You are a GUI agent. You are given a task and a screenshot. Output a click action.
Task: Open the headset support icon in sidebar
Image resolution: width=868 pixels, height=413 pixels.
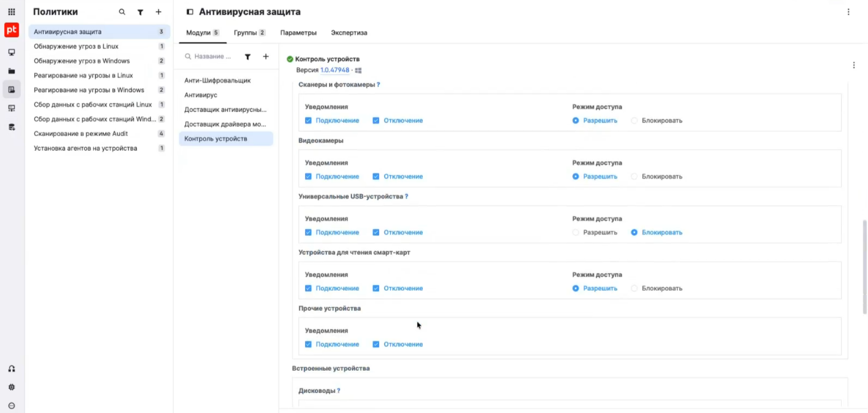point(12,369)
